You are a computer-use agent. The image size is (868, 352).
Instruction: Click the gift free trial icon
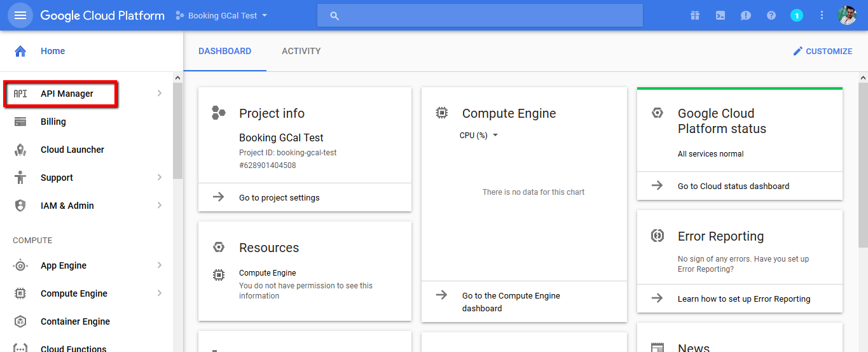[695, 15]
